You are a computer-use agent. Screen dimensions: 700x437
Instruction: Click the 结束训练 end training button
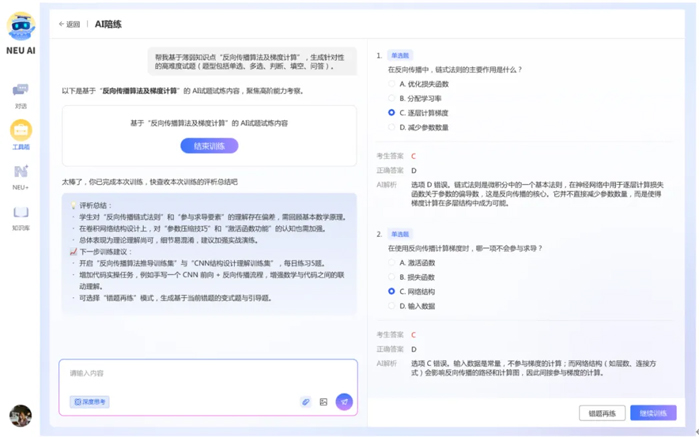pyautogui.click(x=209, y=146)
